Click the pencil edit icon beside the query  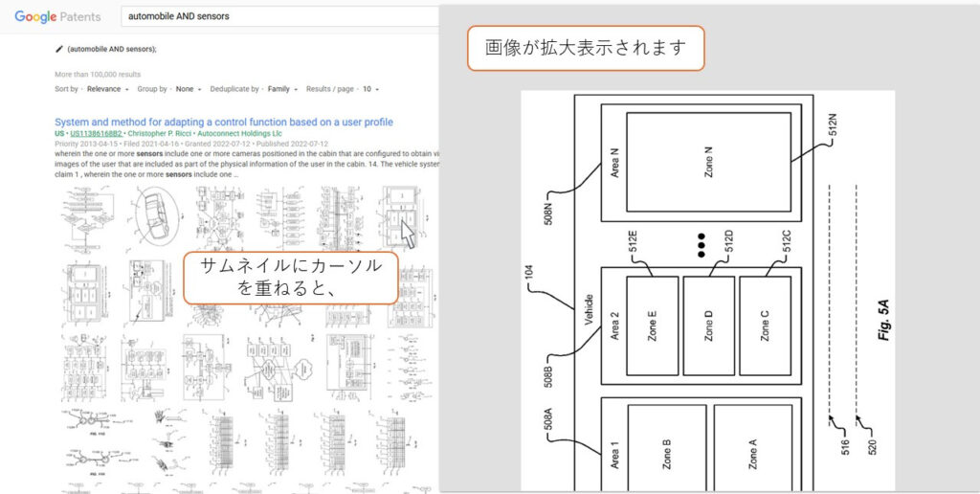point(59,49)
